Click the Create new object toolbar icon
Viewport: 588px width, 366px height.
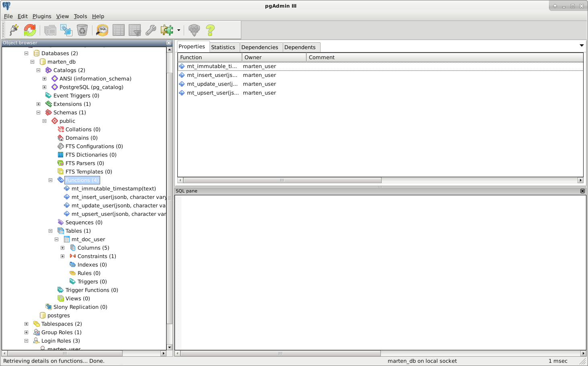66,30
